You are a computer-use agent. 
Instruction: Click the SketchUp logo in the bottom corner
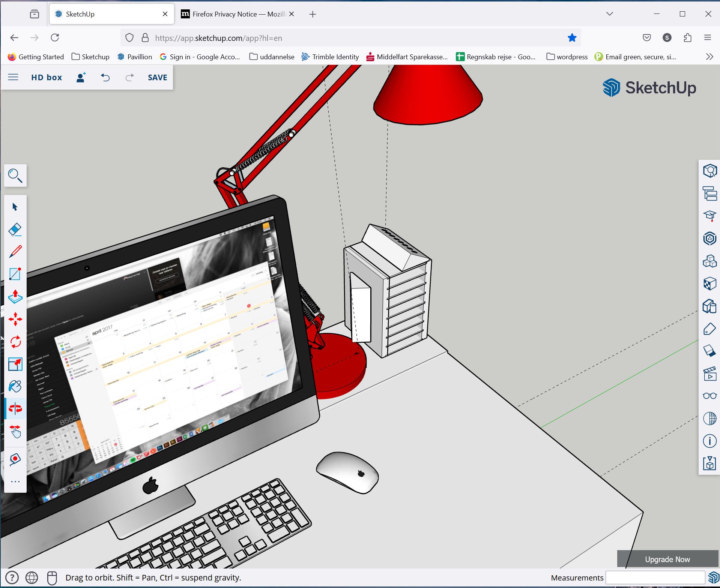713,577
